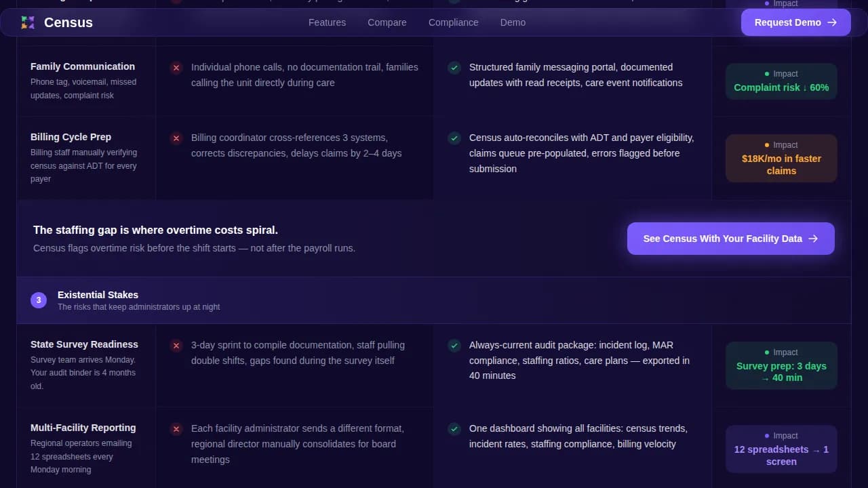Open the Demo nav item
This screenshot has width=868, height=488.
[513, 22]
